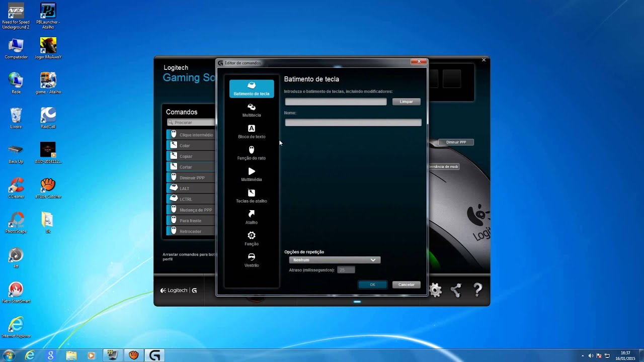Select the LCTRL command in list
Screen dimensions: 644x362
tap(191, 199)
